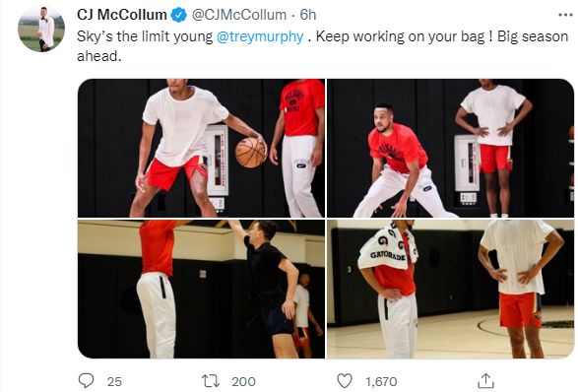View the Gatorade towel bottom-right photo
This screenshot has height=392, width=578.
point(450,290)
